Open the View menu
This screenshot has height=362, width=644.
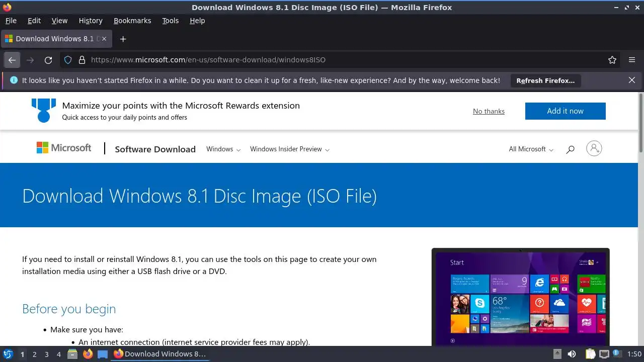tap(59, 21)
